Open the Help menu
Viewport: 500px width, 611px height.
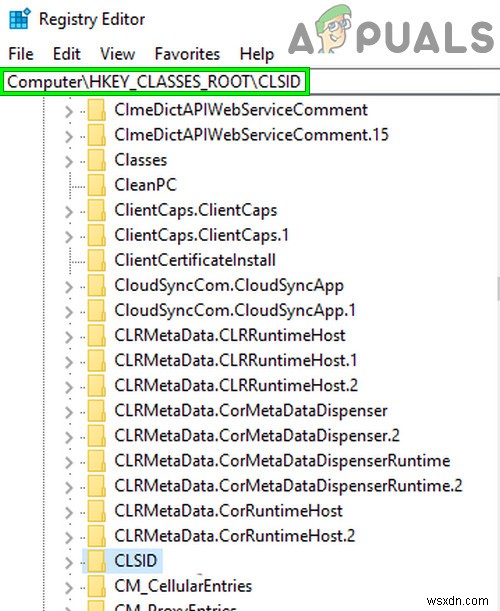(x=257, y=54)
